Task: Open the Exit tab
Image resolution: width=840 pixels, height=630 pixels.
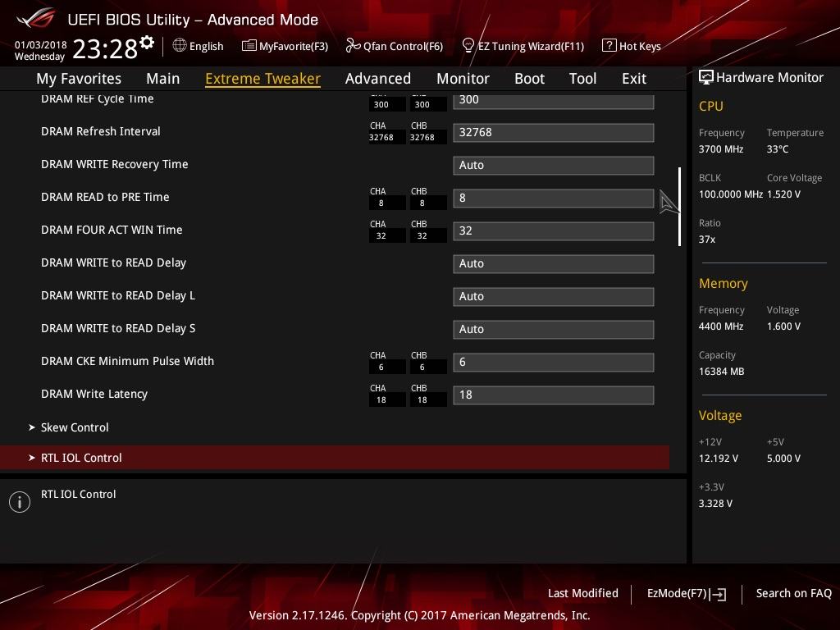Action: tap(634, 78)
